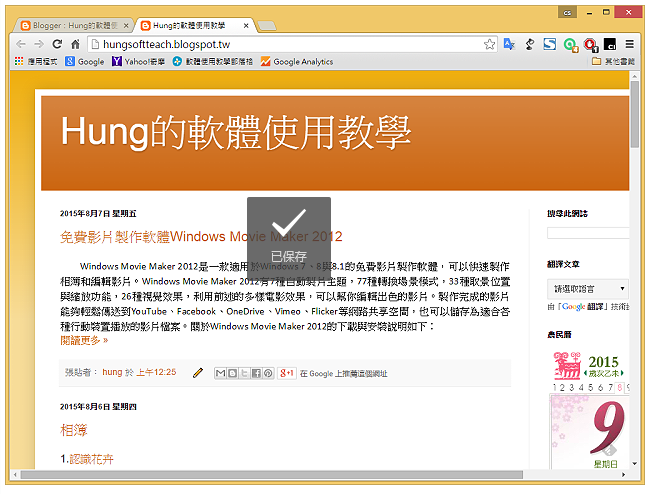Screen dimensions: 654x494
Task: Click the date heading 2015年8月7日
Action: 98,214
